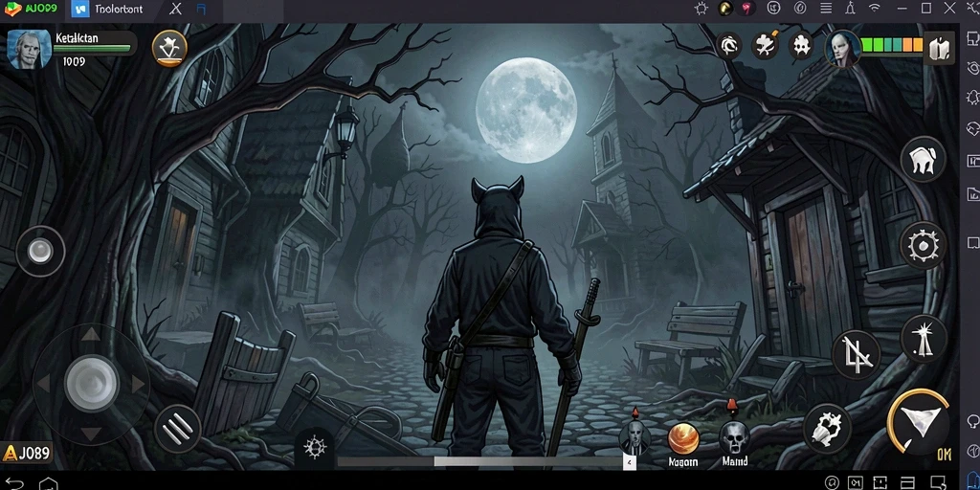Click the pink gem icon in title bar

tap(748, 8)
